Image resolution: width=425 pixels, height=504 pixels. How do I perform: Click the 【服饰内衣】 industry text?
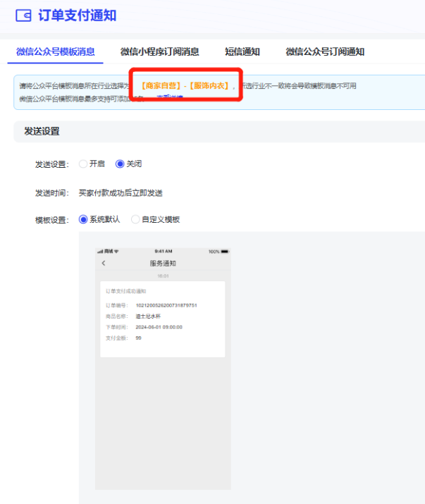pos(212,85)
